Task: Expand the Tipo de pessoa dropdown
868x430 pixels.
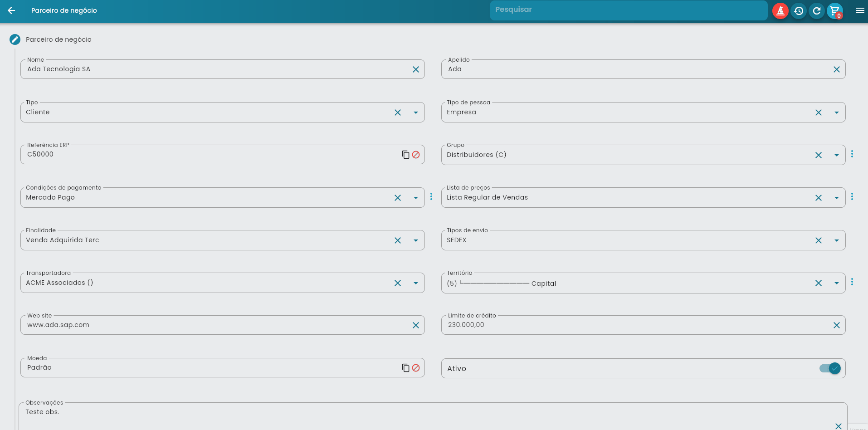Action: (x=837, y=112)
